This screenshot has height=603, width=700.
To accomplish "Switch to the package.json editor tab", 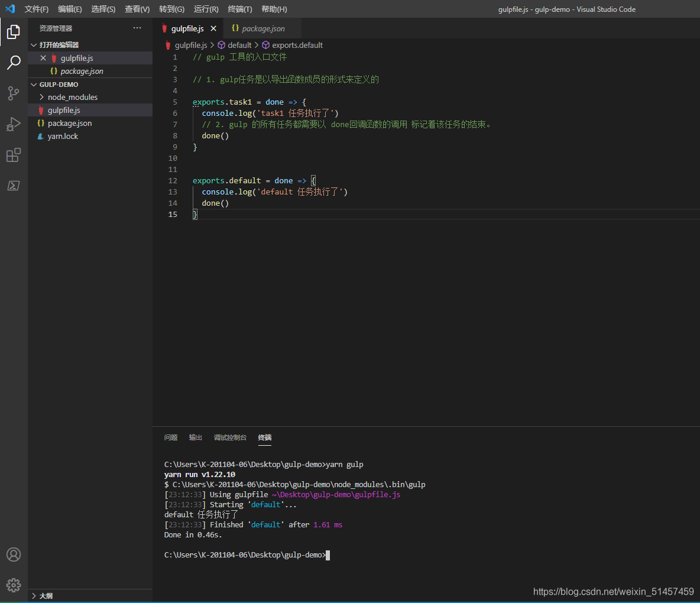I will pyautogui.click(x=262, y=28).
